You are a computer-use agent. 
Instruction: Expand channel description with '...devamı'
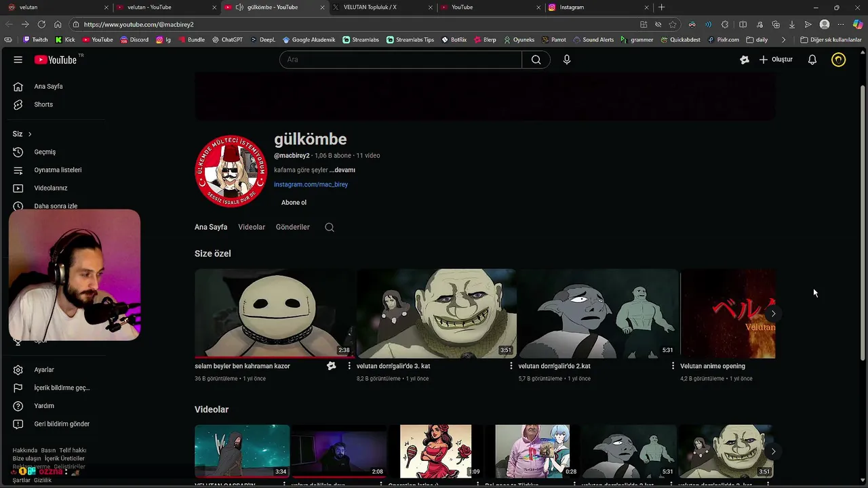pyautogui.click(x=342, y=170)
